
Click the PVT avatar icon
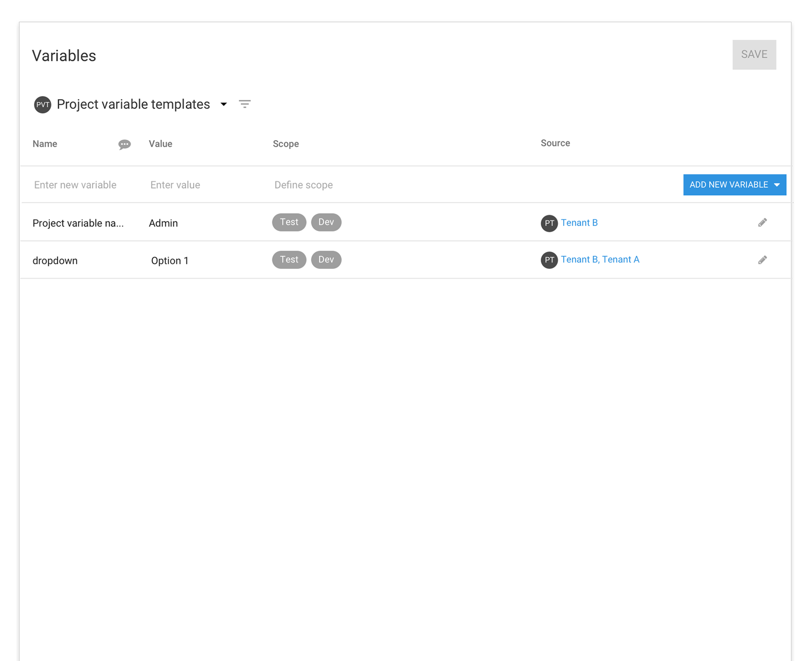[x=43, y=104]
